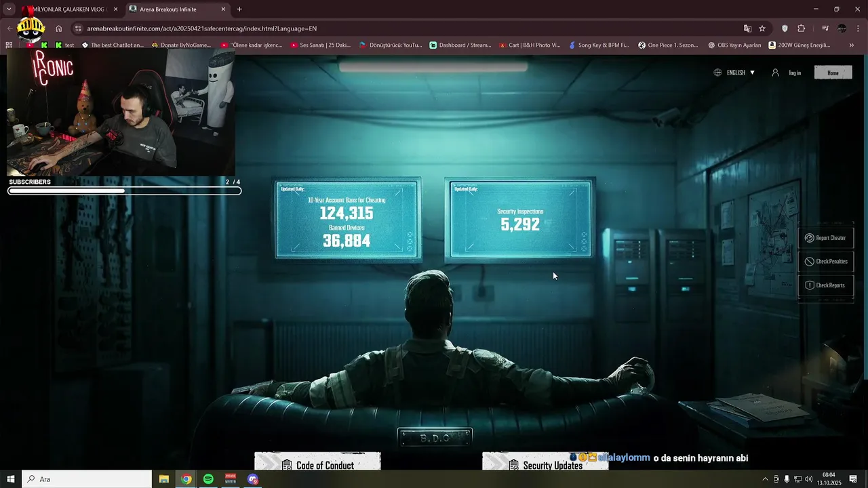Open the 'Ölene kadar işkenc...' bookmark
The width and height of the screenshot is (868, 488).
click(252, 45)
